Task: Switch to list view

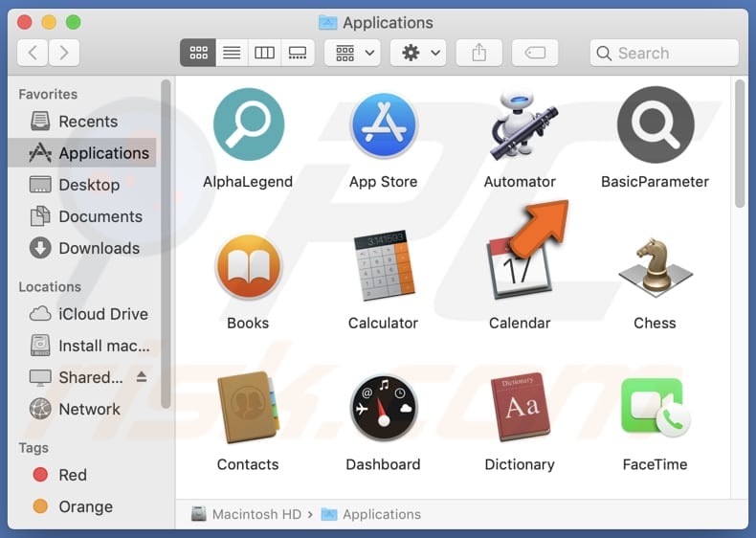Action: point(232,53)
